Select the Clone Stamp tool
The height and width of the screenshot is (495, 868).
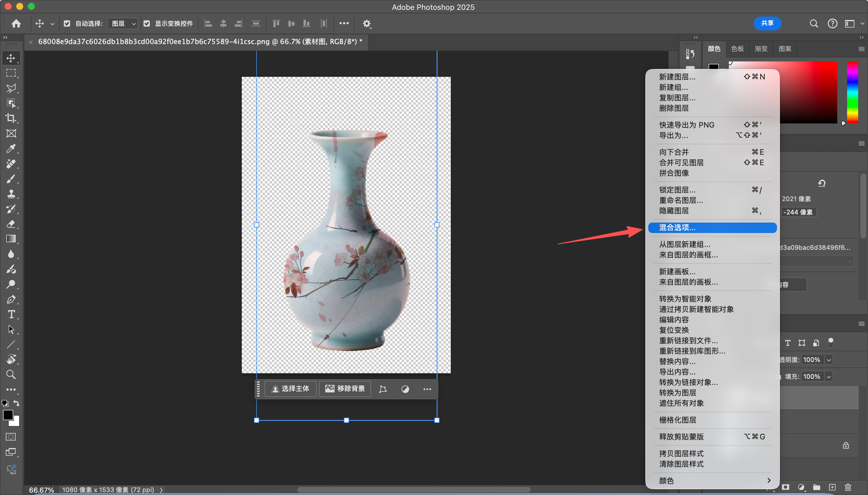11,194
